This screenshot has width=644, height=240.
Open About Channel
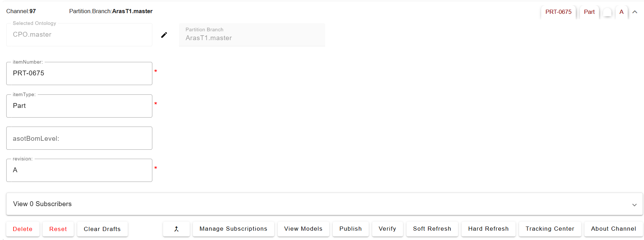pyautogui.click(x=613, y=229)
